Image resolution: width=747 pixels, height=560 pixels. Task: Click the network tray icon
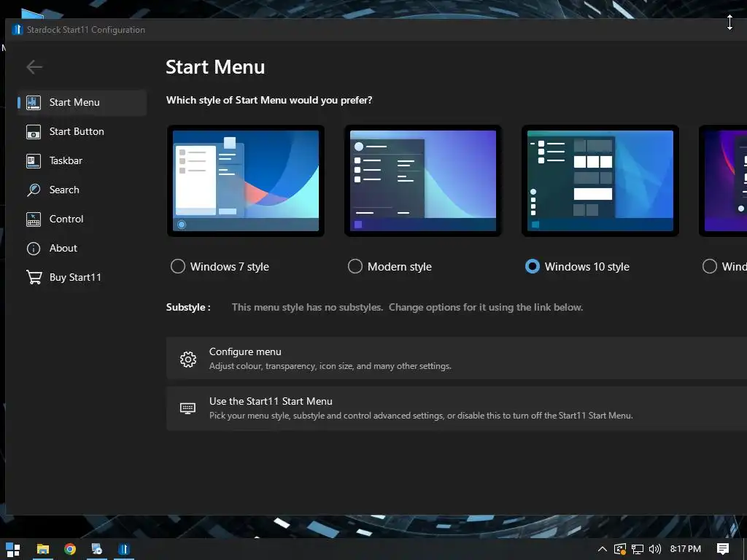click(x=638, y=549)
